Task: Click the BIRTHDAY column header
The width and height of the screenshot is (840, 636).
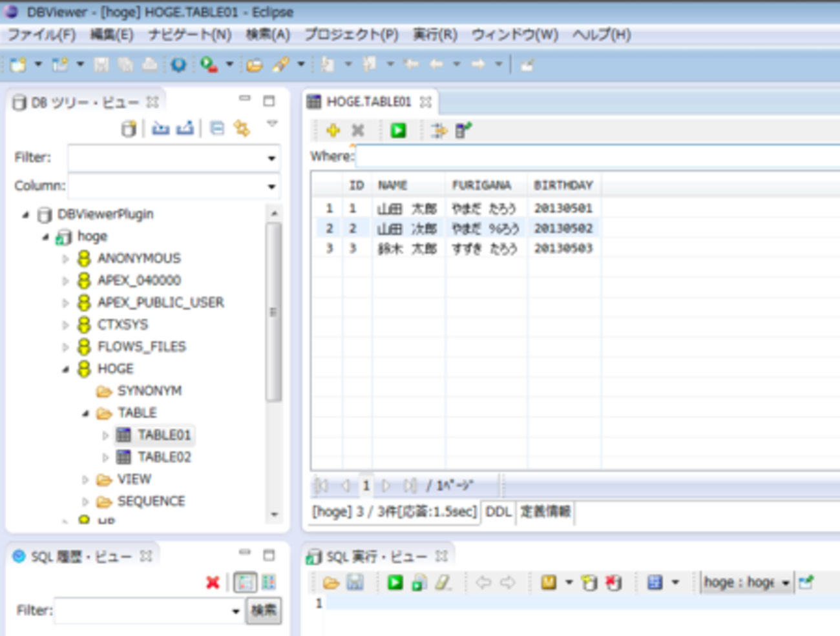Action: click(x=564, y=185)
